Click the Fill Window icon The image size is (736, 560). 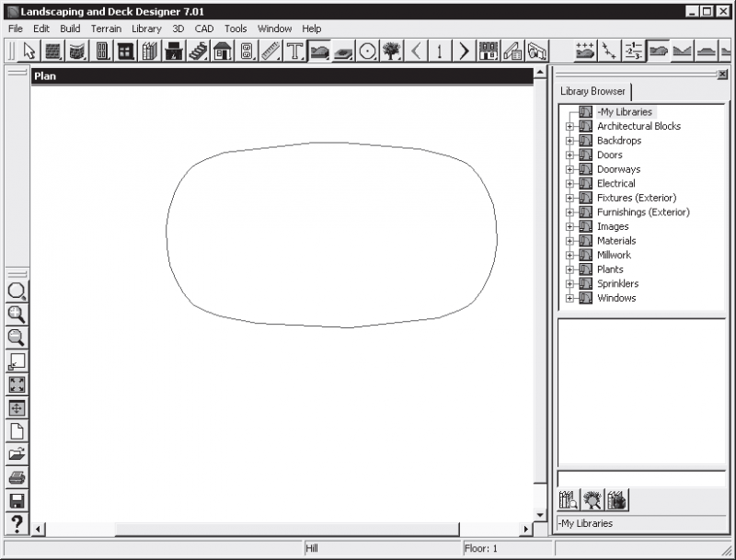coord(17,384)
